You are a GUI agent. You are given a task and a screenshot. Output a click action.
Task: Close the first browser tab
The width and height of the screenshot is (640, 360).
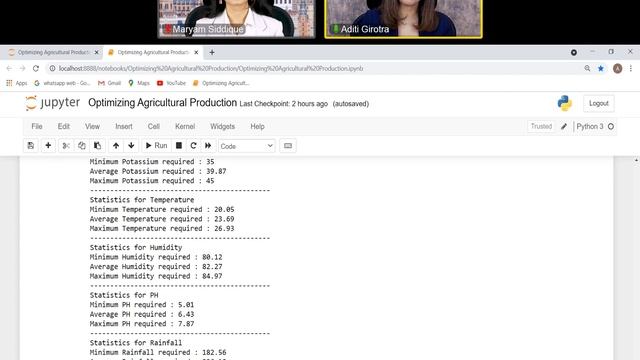96,52
